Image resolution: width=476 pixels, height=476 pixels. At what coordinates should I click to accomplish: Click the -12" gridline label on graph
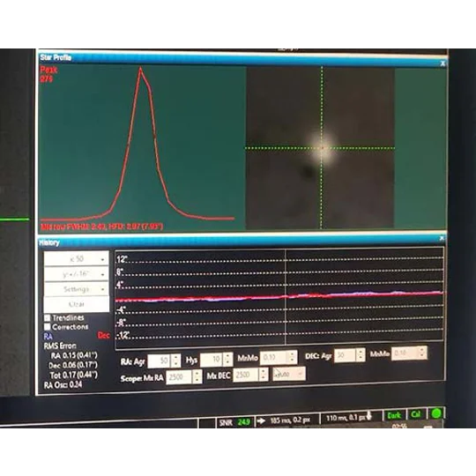pos(123,335)
